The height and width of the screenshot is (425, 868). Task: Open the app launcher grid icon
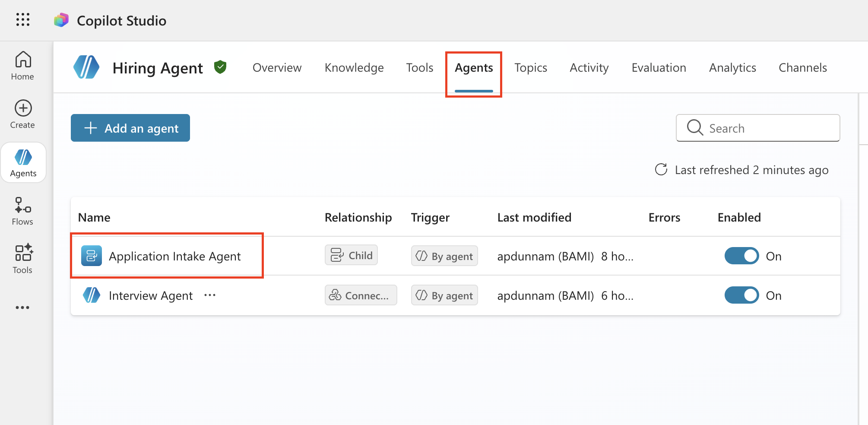click(22, 20)
